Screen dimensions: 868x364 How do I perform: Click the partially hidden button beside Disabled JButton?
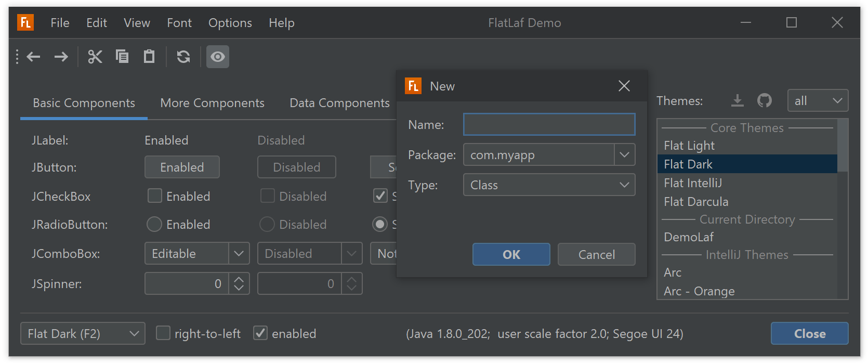point(384,167)
